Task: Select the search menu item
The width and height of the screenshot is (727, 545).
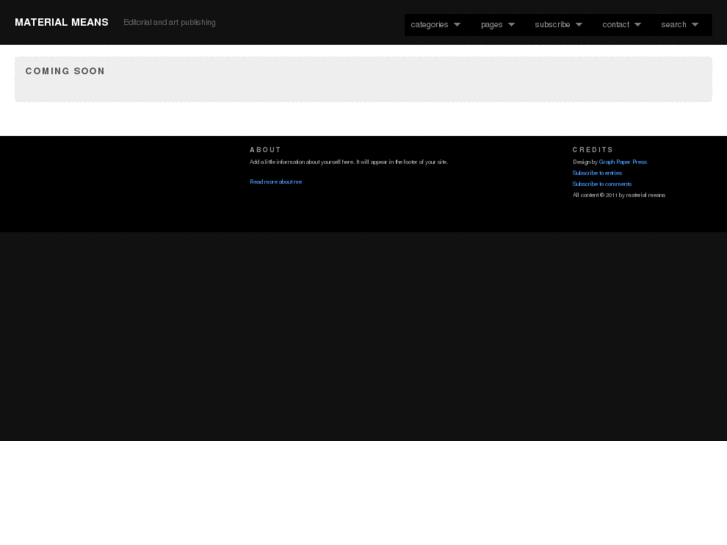Action: [x=673, y=24]
